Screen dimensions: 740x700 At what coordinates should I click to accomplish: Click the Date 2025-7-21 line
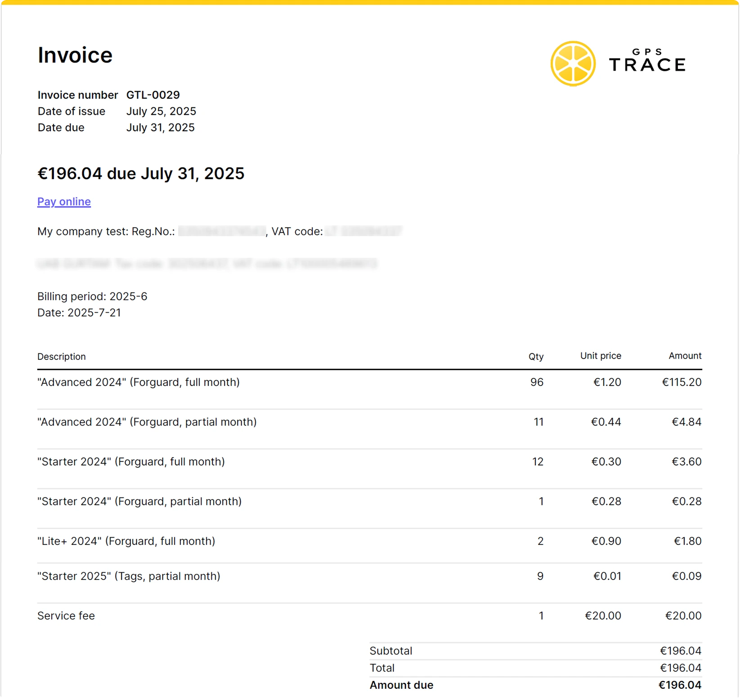(79, 312)
